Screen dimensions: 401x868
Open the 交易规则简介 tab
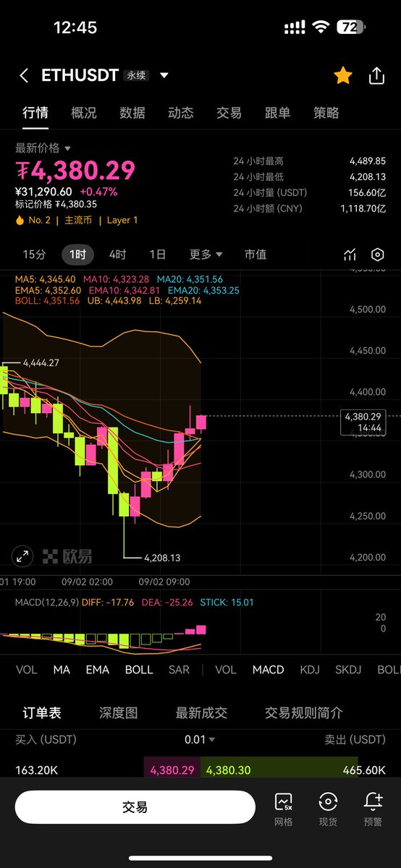304,712
